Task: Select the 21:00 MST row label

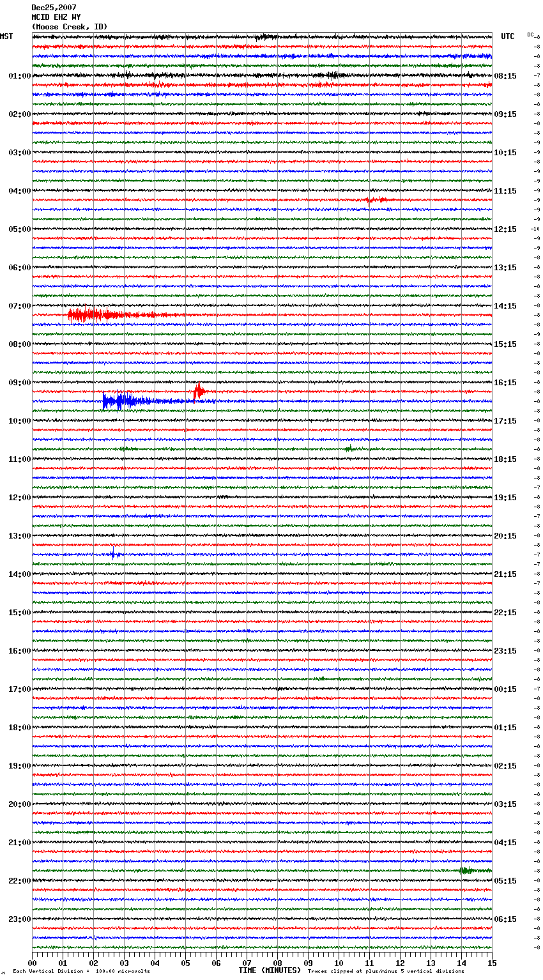Action: click(x=20, y=843)
